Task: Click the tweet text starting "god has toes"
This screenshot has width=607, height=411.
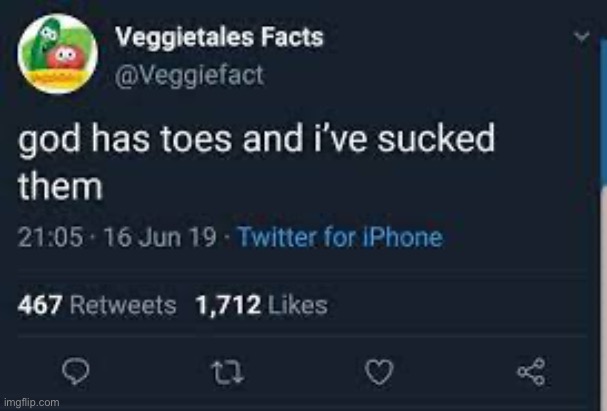Action: click(256, 140)
